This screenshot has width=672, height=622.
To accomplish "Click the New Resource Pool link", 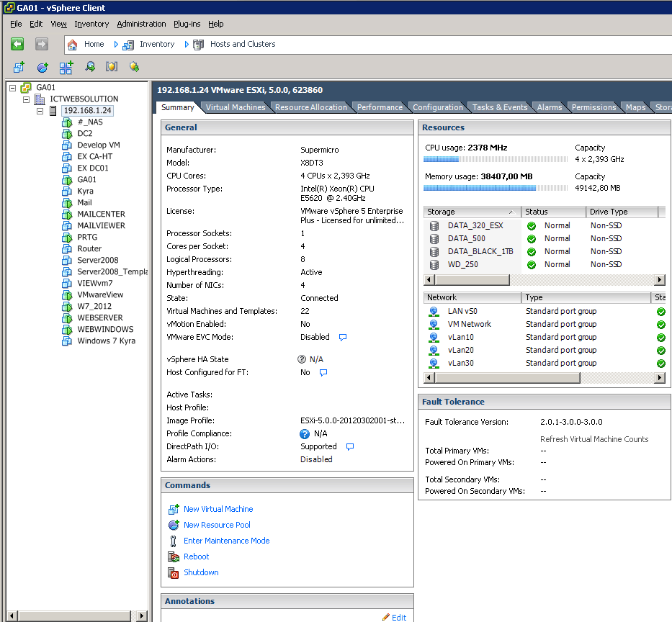I will point(217,525).
